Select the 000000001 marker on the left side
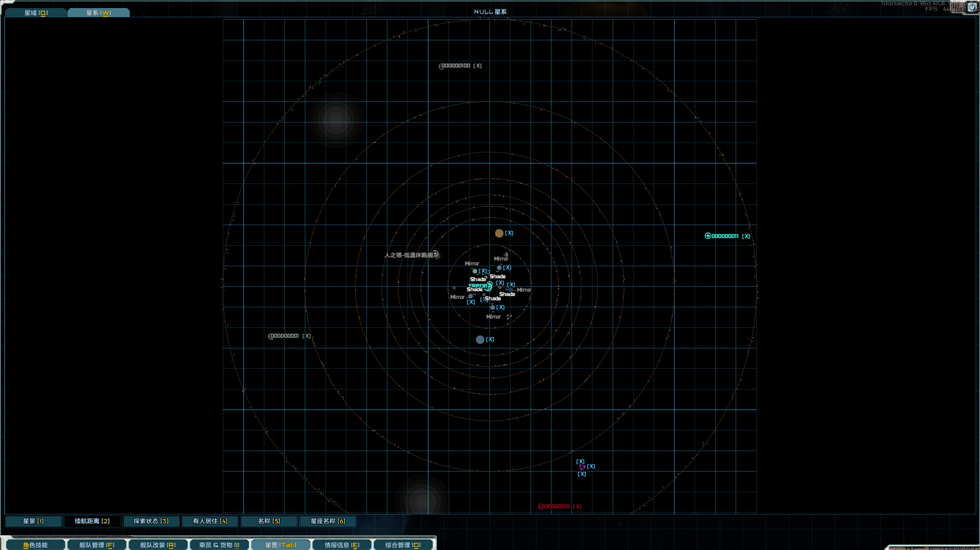 tap(271, 336)
